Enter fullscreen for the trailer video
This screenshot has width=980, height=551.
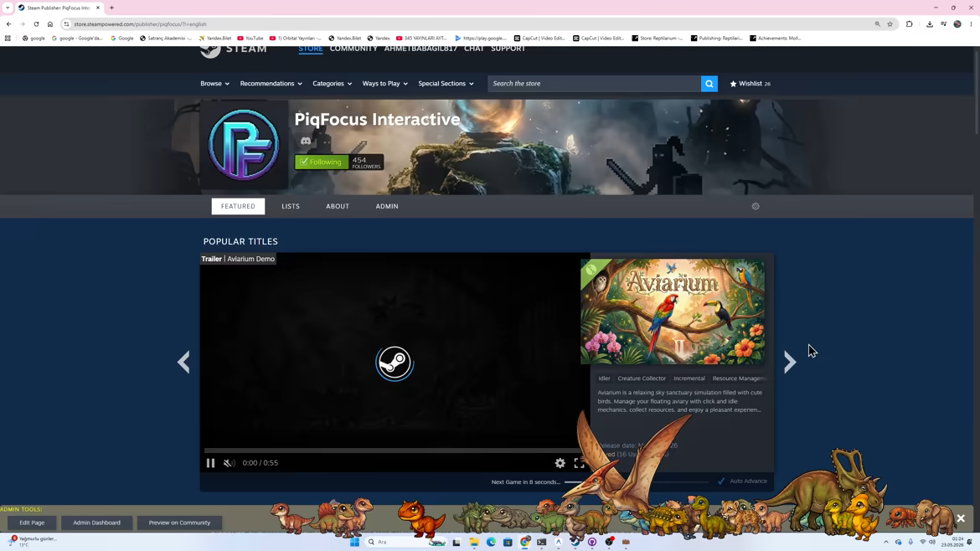point(580,463)
